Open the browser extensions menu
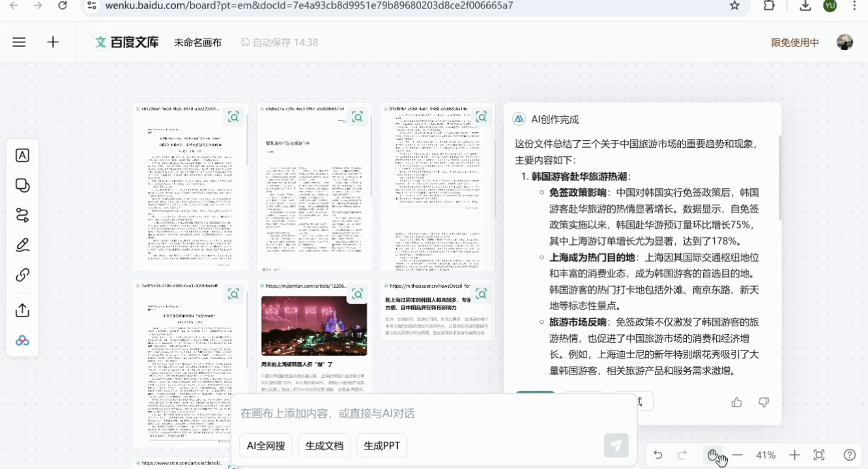This screenshot has height=469, width=868. (x=769, y=5)
